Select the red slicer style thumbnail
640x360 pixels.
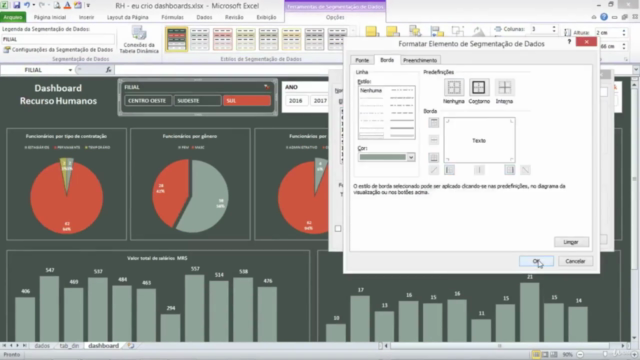[222, 40]
